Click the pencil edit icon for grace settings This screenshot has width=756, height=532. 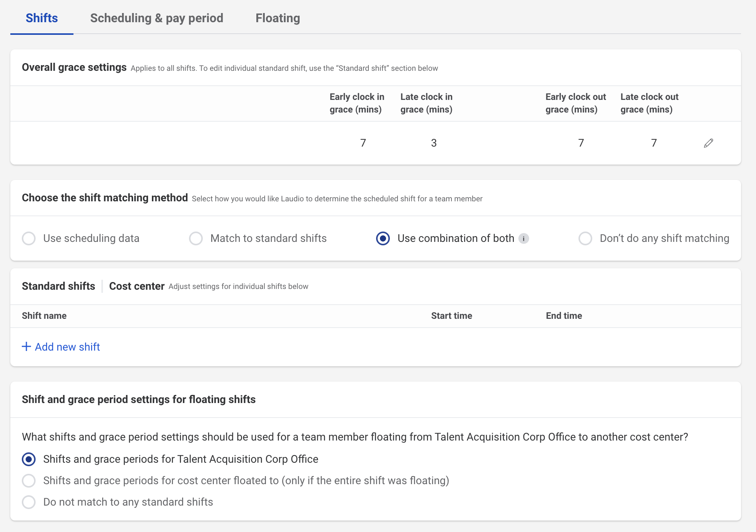708,143
